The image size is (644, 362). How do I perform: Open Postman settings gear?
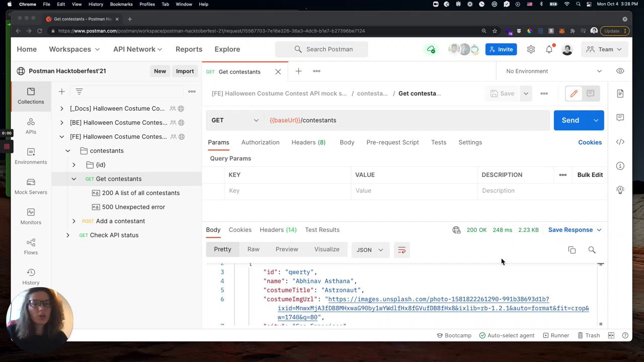pyautogui.click(x=531, y=49)
